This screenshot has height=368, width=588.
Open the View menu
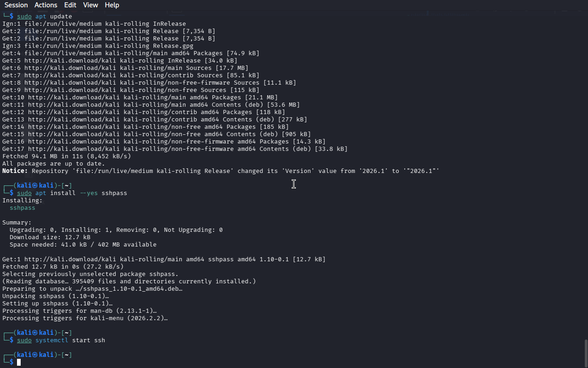click(90, 5)
